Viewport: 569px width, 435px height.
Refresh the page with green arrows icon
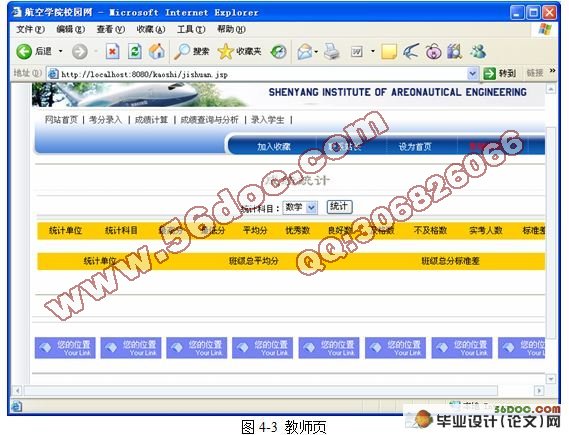pos(135,52)
